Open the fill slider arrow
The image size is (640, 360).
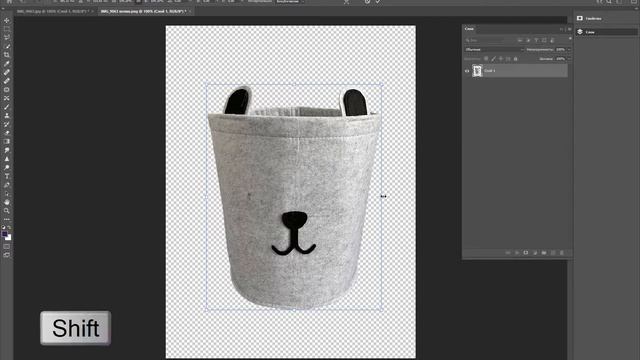pyautogui.click(x=569, y=59)
